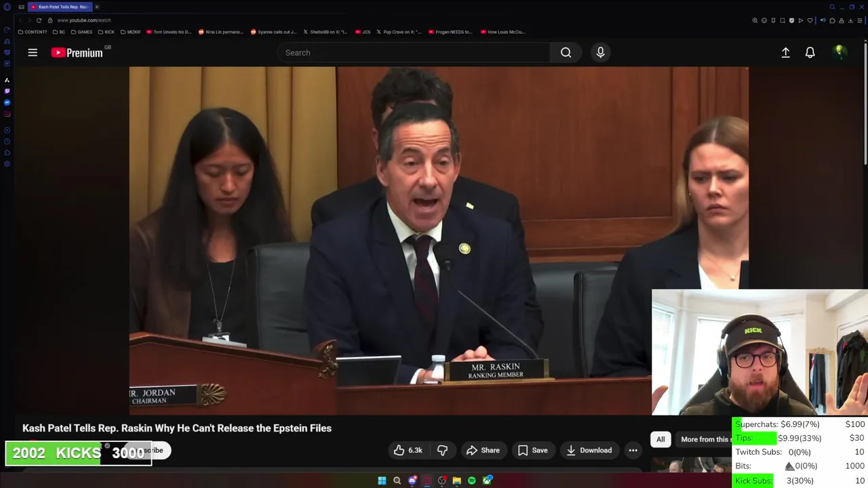Select the All filter chip
Viewport: 868px width, 488px height.
660,439
